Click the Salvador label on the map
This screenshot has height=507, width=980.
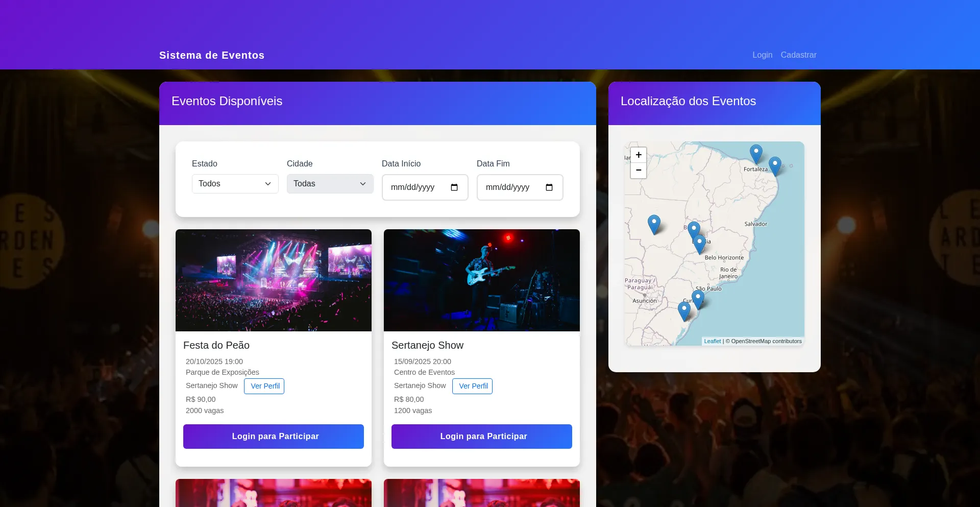point(755,224)
